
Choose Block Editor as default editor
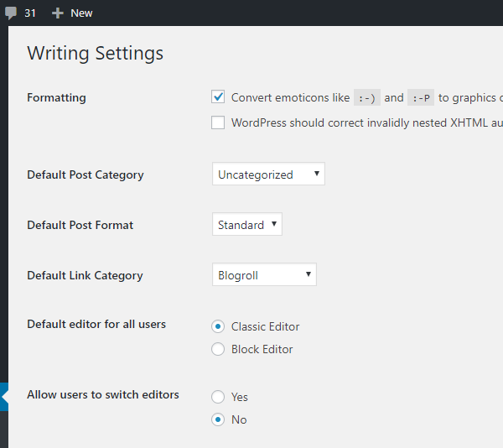(218, 349)
